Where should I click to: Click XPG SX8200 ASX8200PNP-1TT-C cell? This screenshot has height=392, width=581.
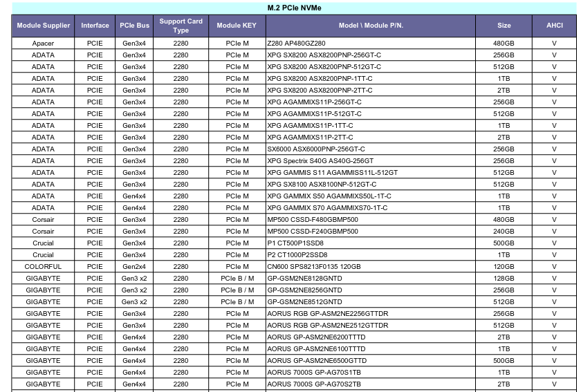click(371, 79)
